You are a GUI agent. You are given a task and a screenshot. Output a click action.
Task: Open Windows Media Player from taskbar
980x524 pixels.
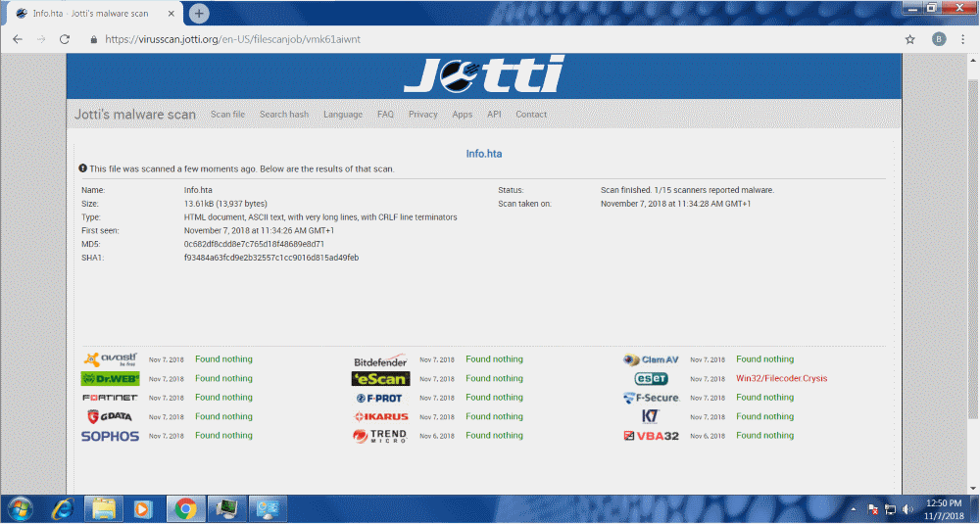(x=142, y=509)
